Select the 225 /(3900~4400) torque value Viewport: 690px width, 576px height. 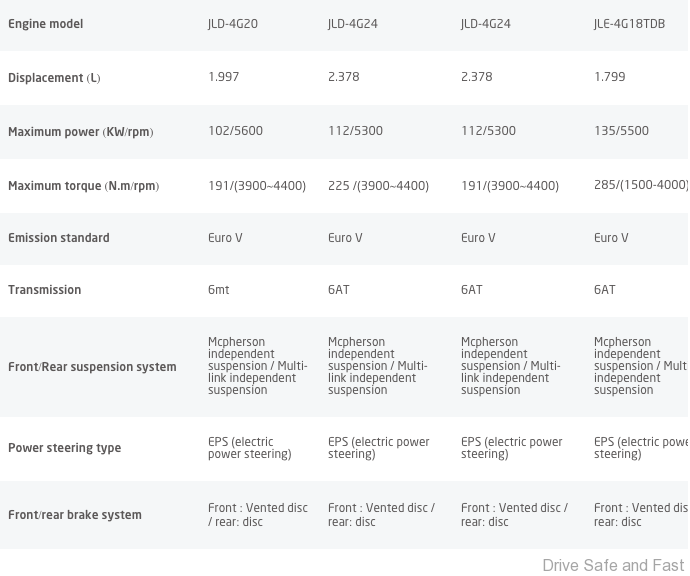tap(378, 186)
